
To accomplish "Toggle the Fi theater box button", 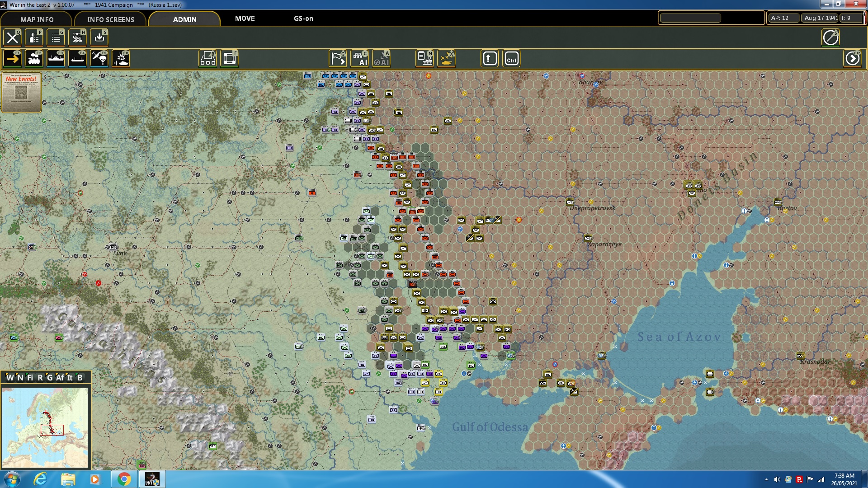I will pyautogui.click(x=30, y=378).
